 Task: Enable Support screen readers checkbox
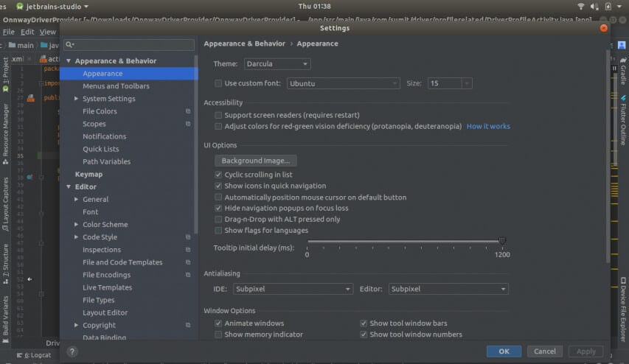(x=218, y=115)
